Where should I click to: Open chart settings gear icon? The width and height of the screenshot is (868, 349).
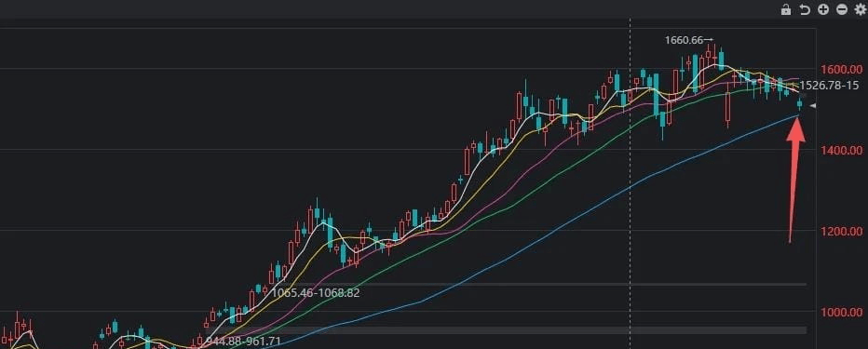861,9
